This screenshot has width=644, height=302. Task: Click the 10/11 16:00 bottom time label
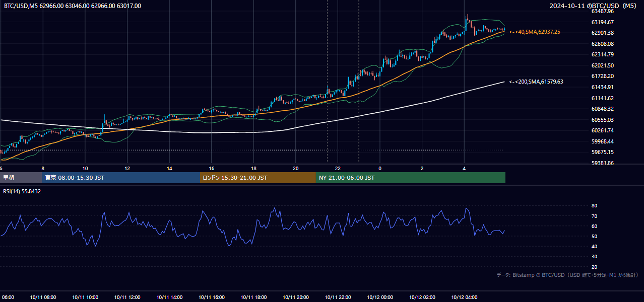click(x=212, y=297)
